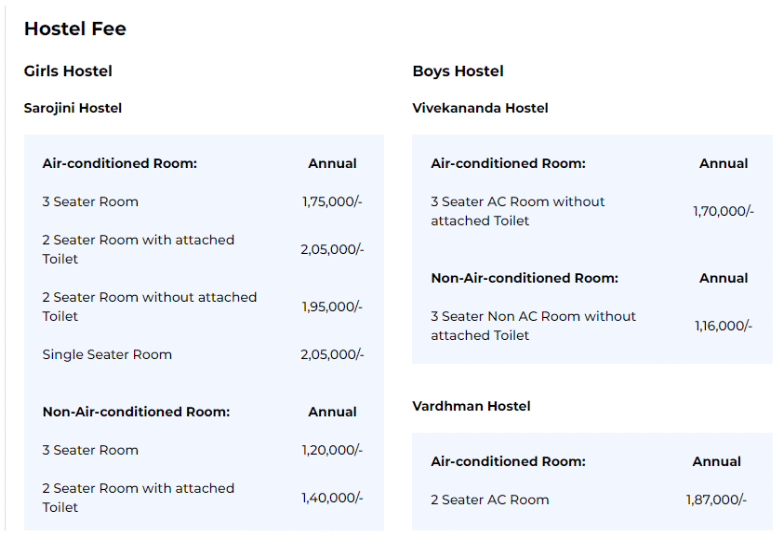Click the 1,16,000/- annual fee

click(722, 326)
